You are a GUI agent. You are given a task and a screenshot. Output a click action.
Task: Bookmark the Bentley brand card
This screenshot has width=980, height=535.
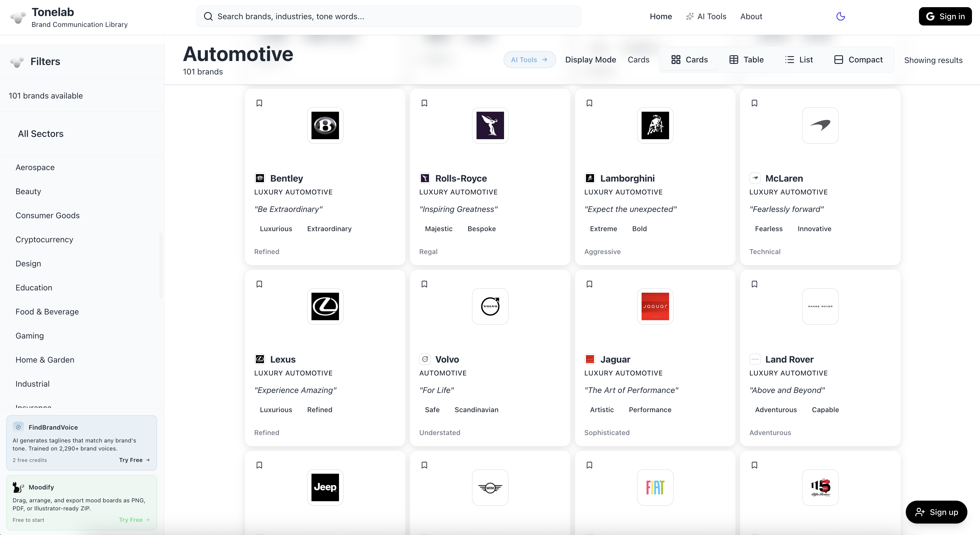259,103
